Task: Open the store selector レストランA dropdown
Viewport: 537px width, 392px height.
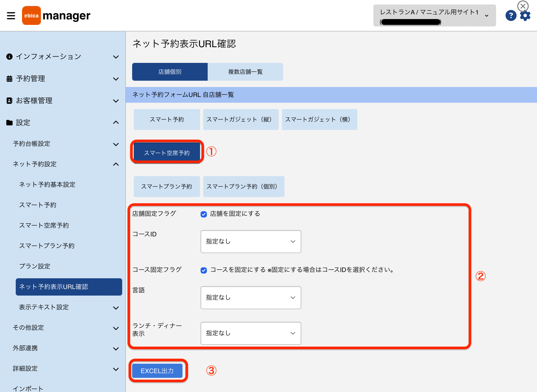Action: point(434,15)
